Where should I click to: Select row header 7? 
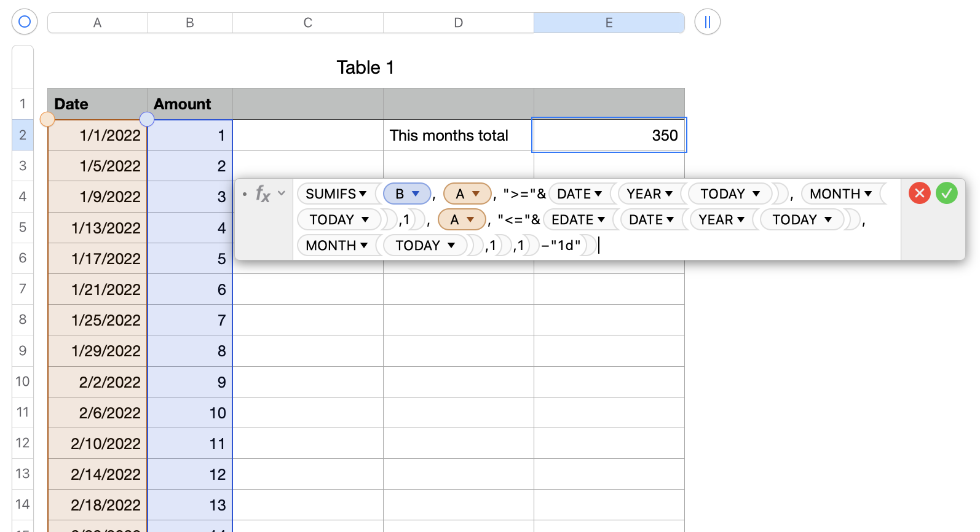(23, 289)
